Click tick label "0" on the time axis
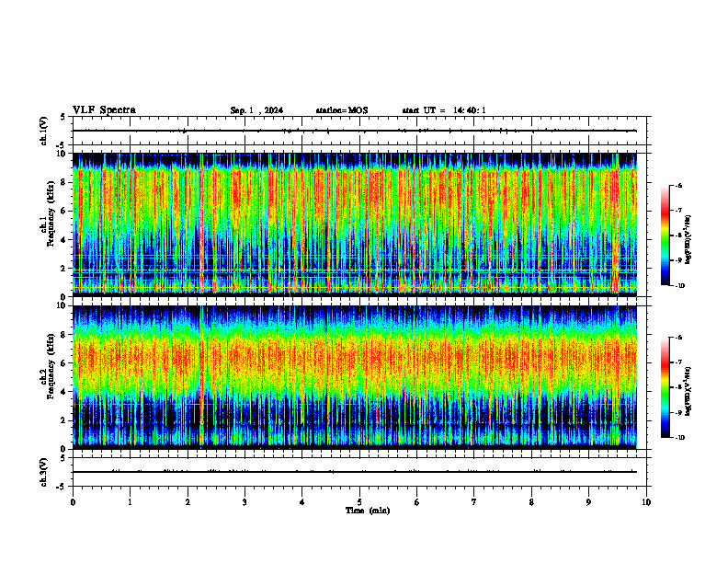Screen dimensions: 728x563 (73, 502)
